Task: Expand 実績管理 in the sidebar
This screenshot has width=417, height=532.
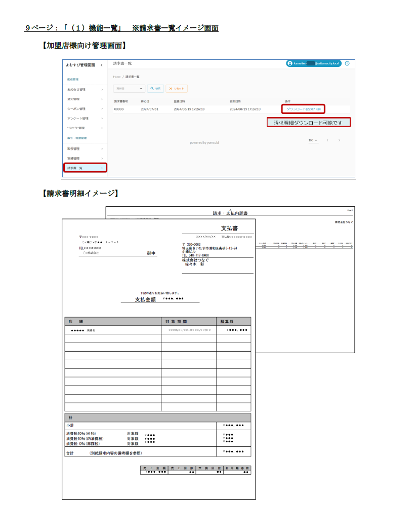Action: [x=85, y=159]
